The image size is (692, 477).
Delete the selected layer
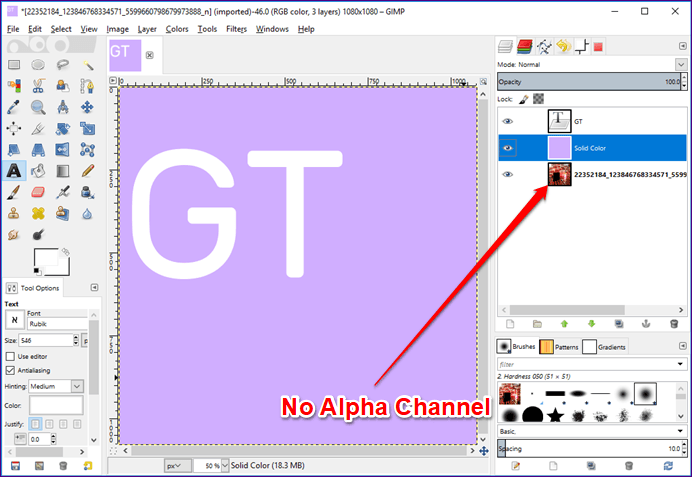tap(673, 324)
